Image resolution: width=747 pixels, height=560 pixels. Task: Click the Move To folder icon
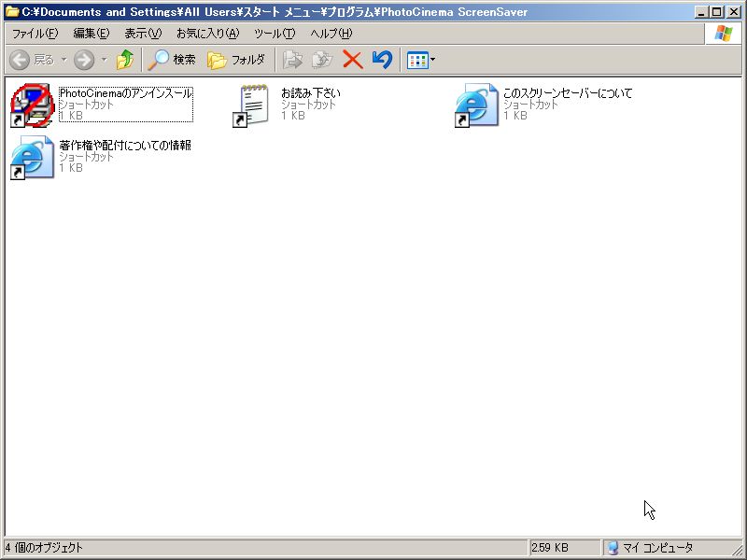pos(292,60)
